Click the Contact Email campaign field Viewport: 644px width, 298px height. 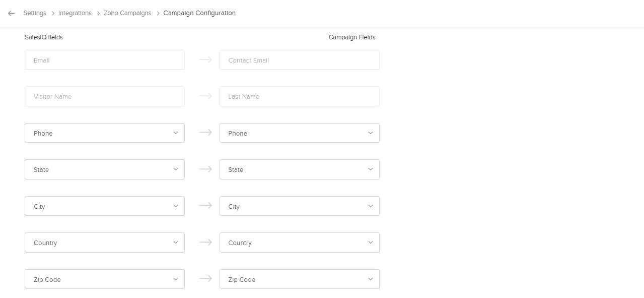(x=299, y=60)
